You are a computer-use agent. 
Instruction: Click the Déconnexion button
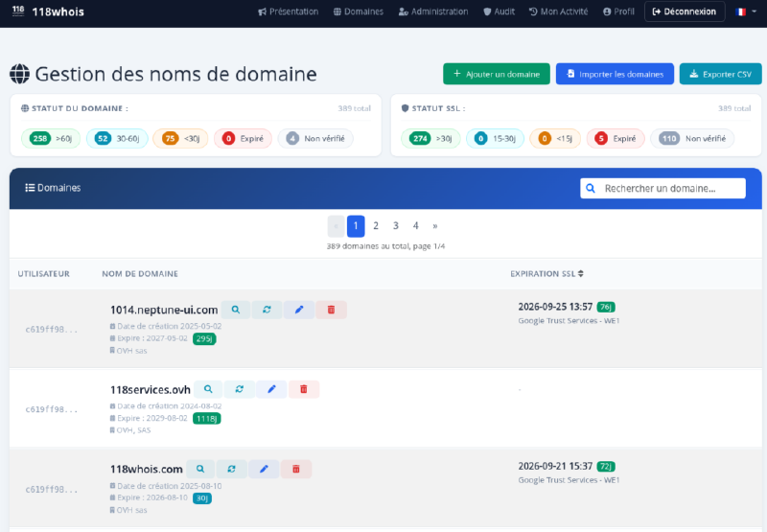pyautogui.click(x=684, y=12)
